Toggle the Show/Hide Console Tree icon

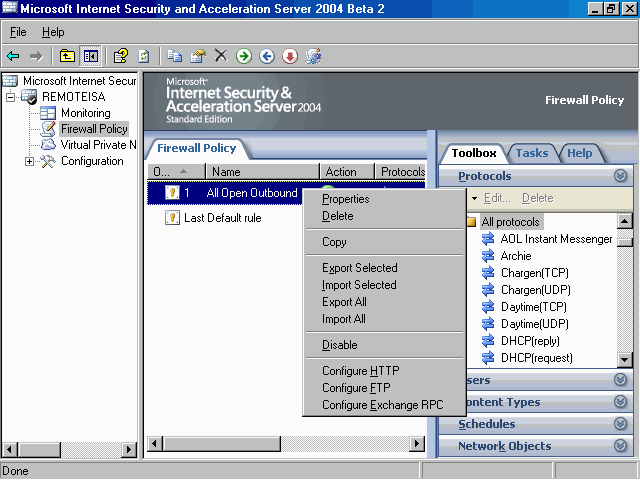pyautogui.click(x=90, y=56)
